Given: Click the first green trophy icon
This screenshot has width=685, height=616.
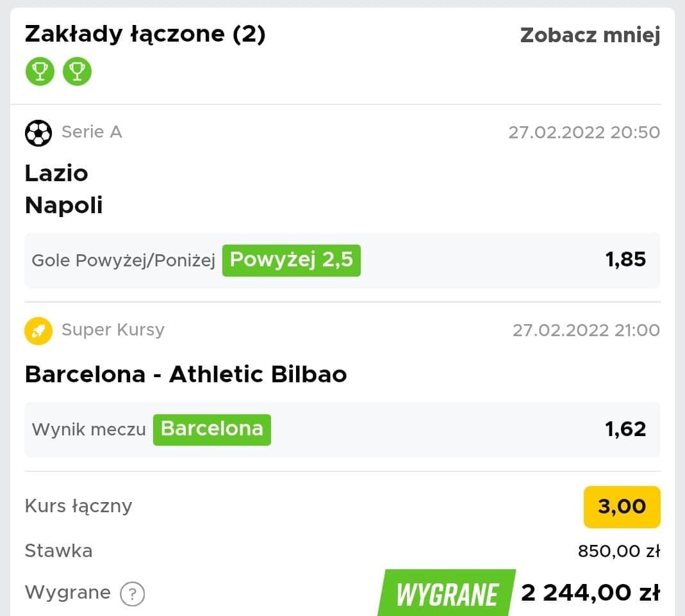Looking at the screenshot, I should 40,71.
